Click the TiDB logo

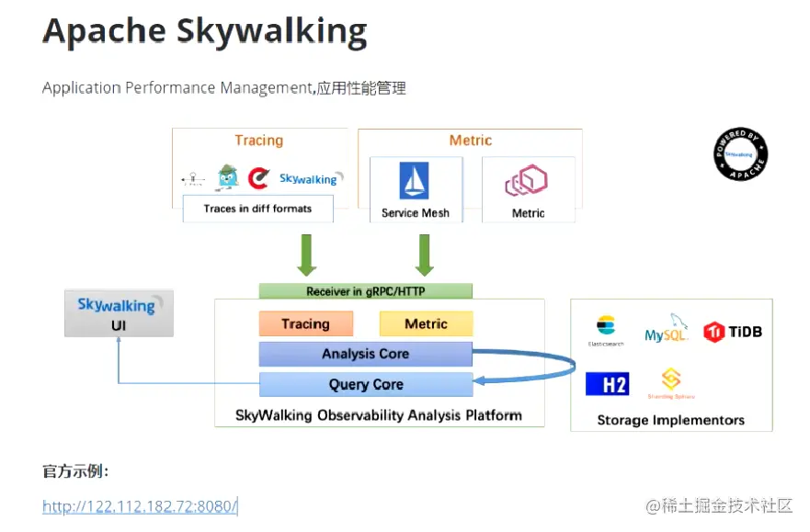tap(733, 332)
